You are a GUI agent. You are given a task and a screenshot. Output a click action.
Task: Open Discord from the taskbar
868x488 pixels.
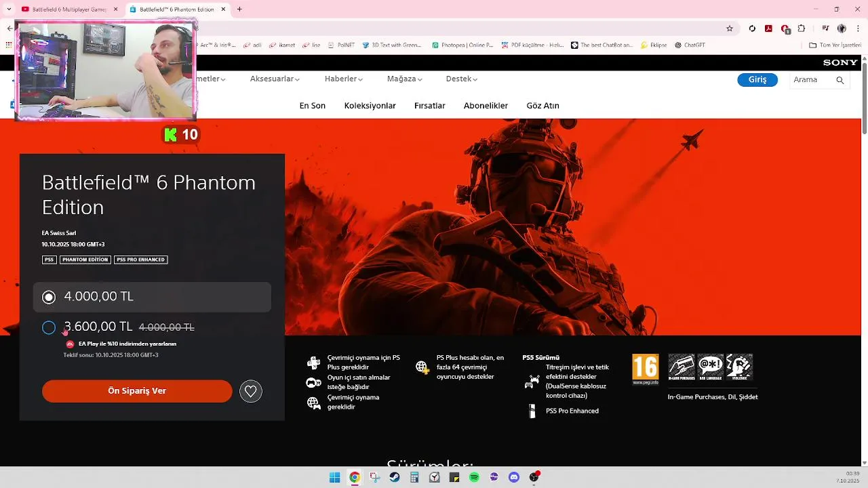pos(514,477)
